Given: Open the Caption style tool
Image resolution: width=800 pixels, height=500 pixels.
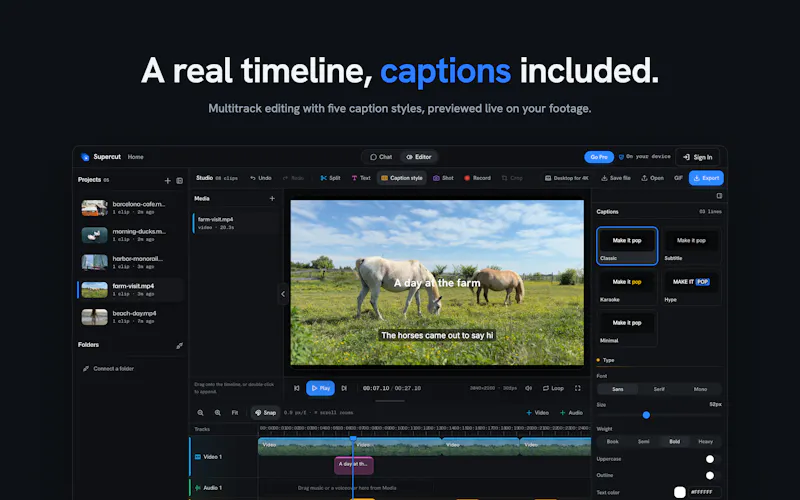Looking at the screenshot, I should point(402,178).
